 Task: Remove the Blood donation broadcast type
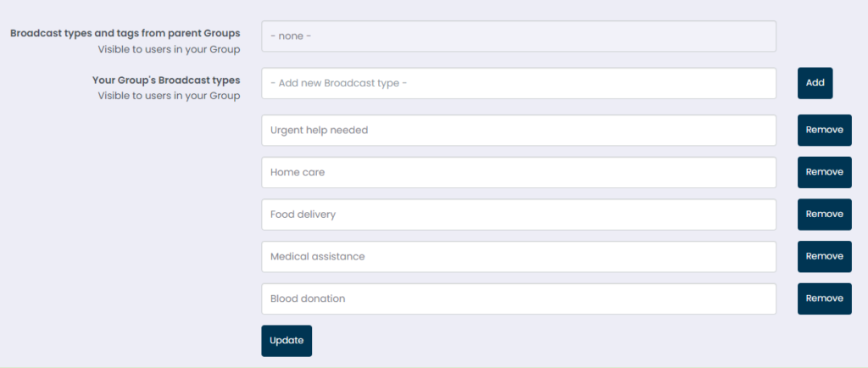(x=824, y=298)
